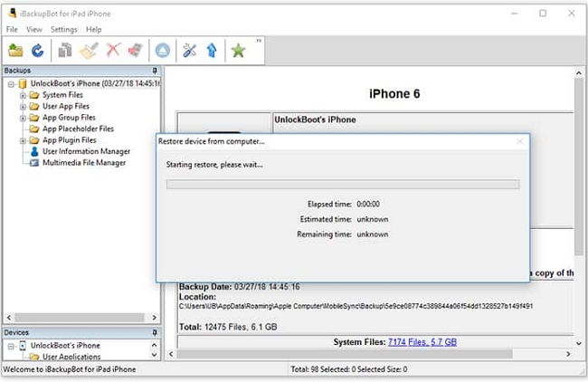Select User App Files in the tree
588x382 pixels.
(x=66, y=106)
